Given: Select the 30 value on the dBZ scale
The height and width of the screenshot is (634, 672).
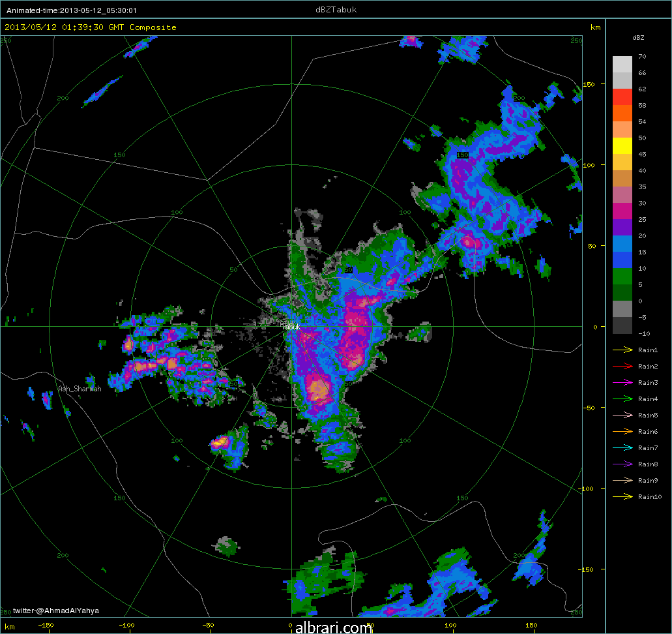Looking at the screenshot, I should (642, 203).
